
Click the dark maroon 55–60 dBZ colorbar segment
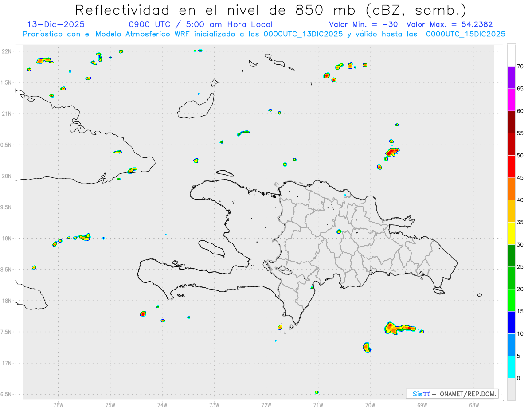pyautogui.click(x=511, y=122)
